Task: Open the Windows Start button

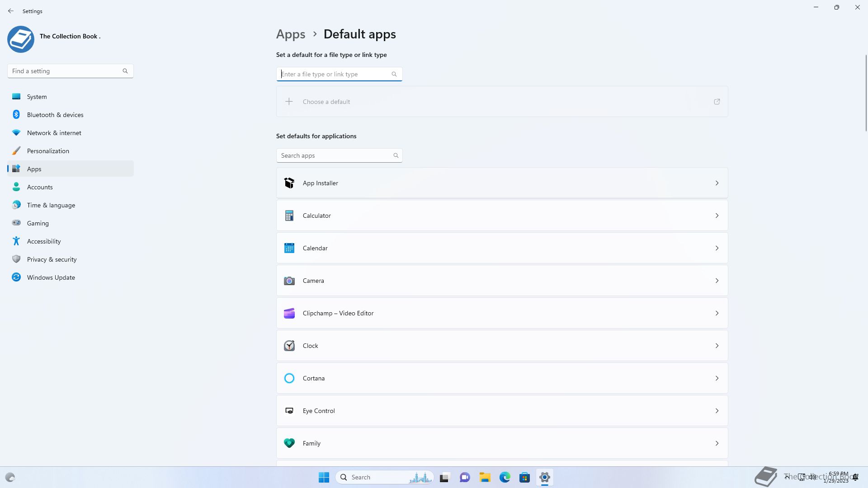Action: [x=324, y=477]
